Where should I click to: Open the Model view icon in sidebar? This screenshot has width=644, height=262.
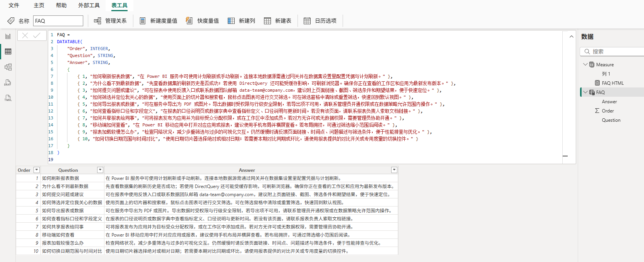pos(8,67)
